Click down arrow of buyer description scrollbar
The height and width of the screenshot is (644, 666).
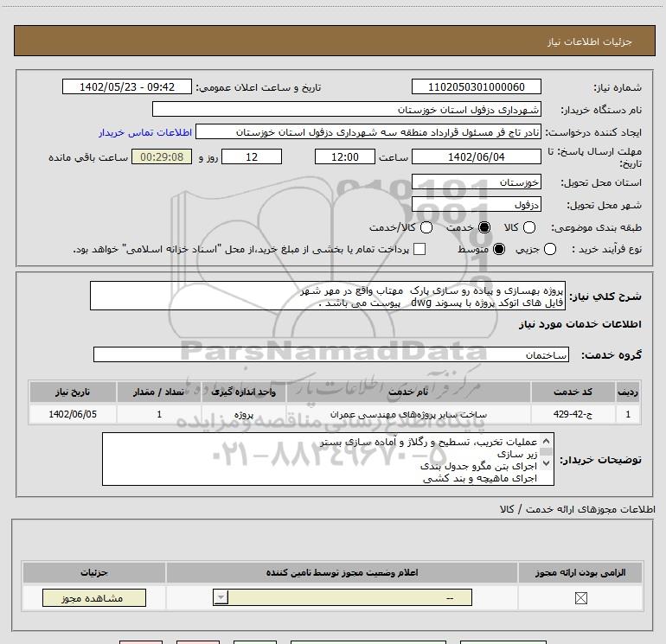tap(547, 463)
